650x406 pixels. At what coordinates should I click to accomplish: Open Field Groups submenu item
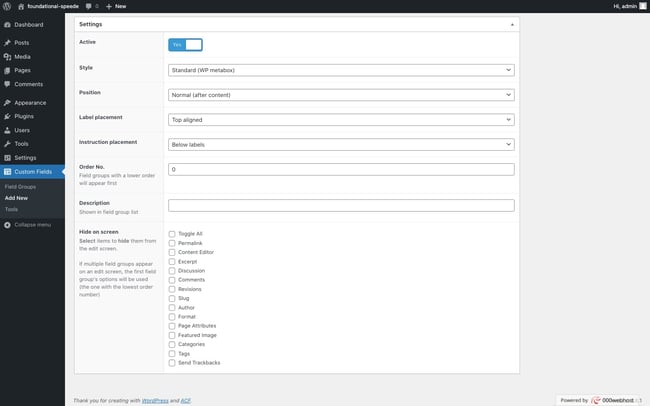tap(20, 187)
